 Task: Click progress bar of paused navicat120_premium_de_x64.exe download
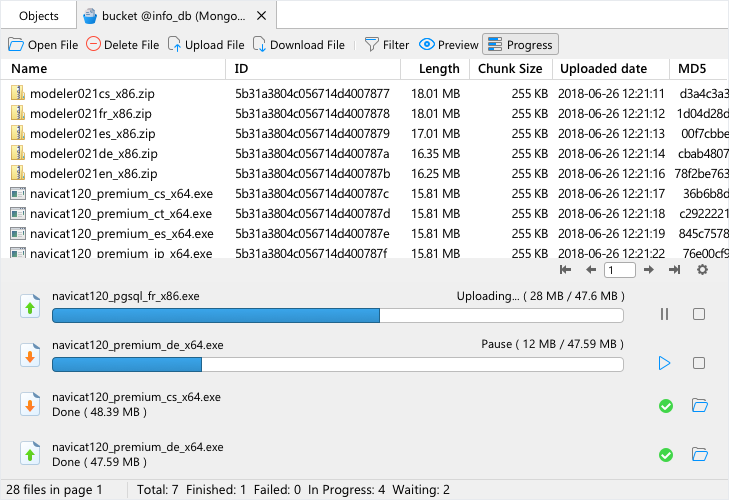click(338, 364)
